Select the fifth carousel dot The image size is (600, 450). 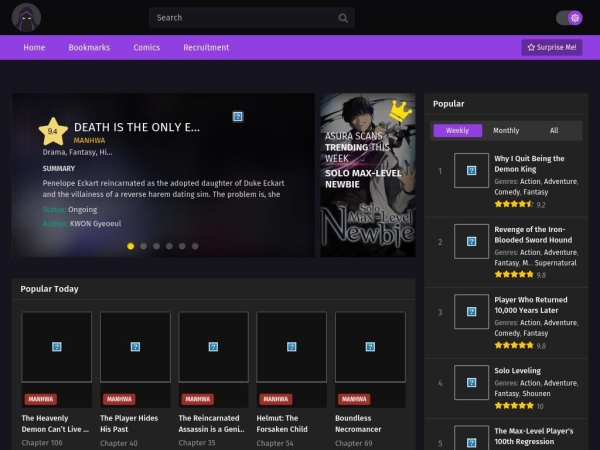click(x=182, y=246)
